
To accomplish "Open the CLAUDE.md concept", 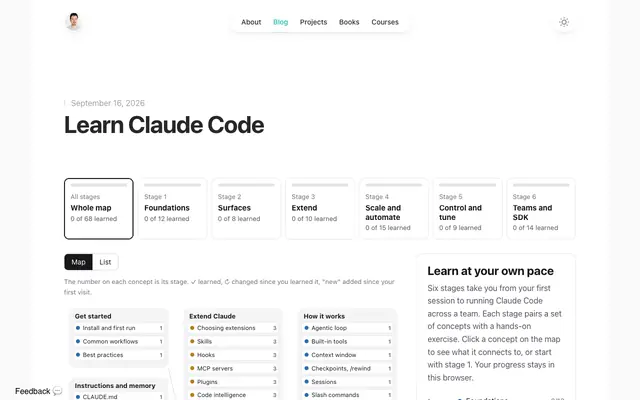I will (119, 396).
